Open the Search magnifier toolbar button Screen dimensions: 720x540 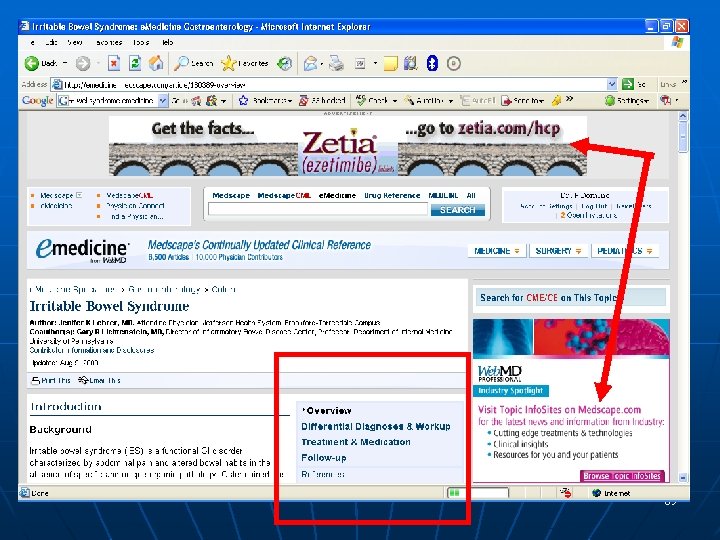[193, 63]
